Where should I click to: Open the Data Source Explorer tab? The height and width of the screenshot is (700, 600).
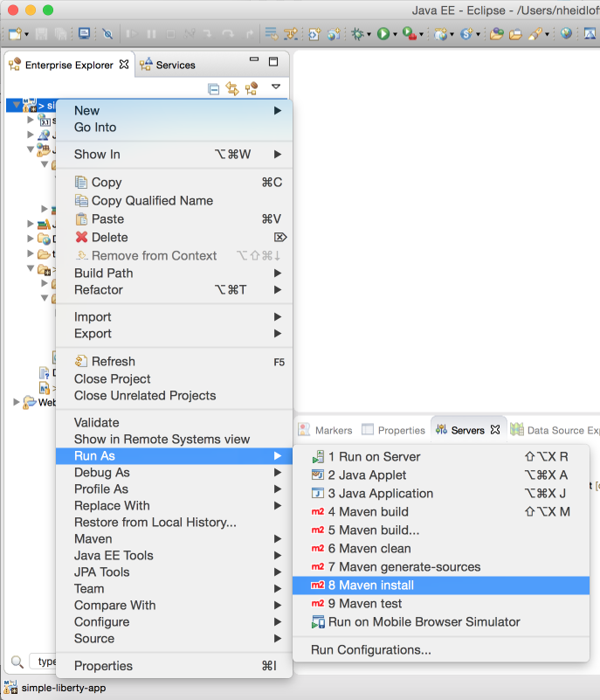tap(555, 430)
